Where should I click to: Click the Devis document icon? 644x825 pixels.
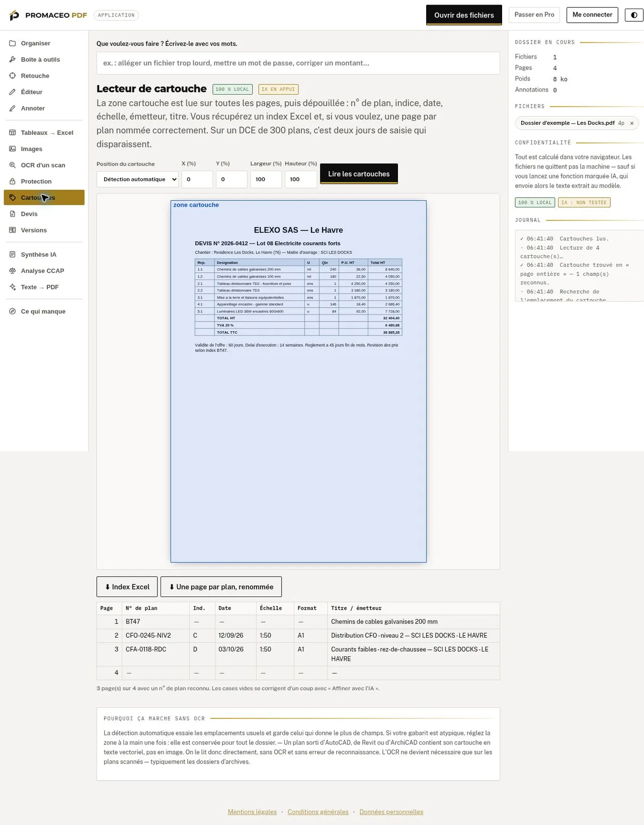click(13, 214)
